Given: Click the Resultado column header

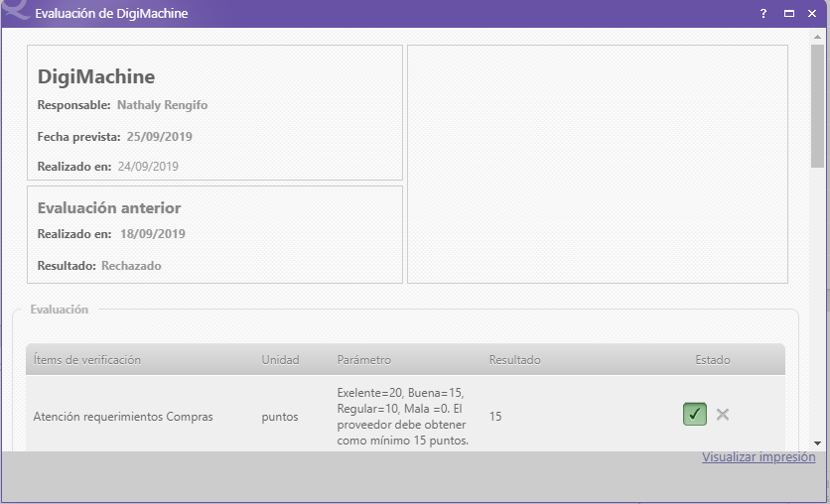Looking at the screenshot, I should pyautogui.click(x=514, y=360).
